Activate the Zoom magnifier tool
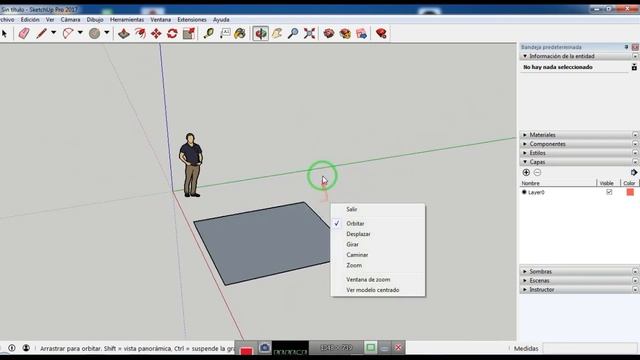 pos(293,33)
